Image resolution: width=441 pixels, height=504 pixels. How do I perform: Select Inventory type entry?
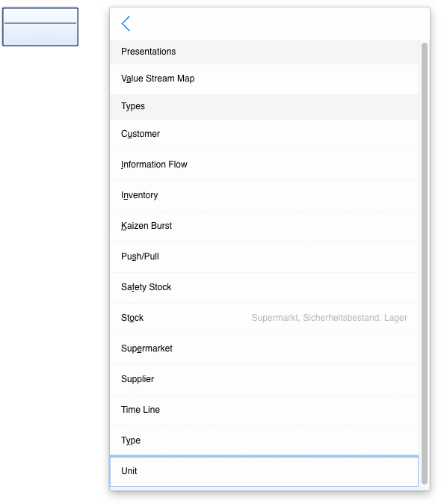point(265,195)
